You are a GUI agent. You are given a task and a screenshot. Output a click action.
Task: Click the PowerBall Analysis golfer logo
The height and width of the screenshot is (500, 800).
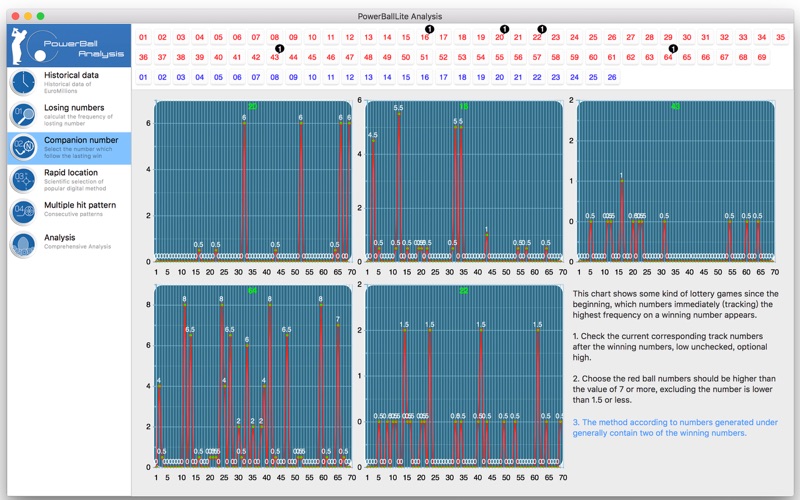[x=68, y=45]
